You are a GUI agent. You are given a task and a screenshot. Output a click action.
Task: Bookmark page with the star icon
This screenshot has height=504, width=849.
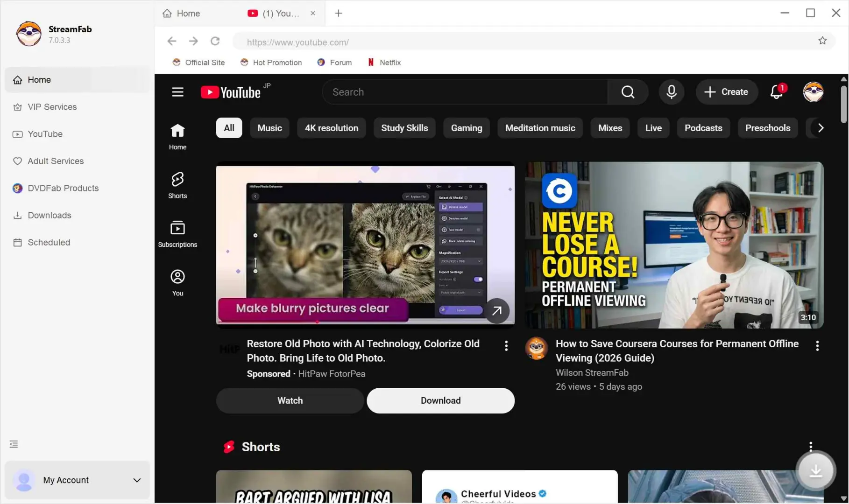tap(822, 41)
